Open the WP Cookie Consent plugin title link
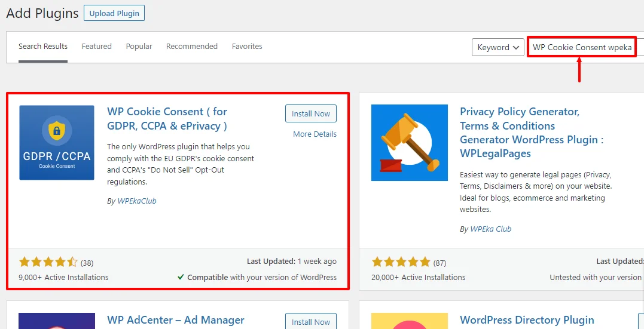 coord(167,119)
